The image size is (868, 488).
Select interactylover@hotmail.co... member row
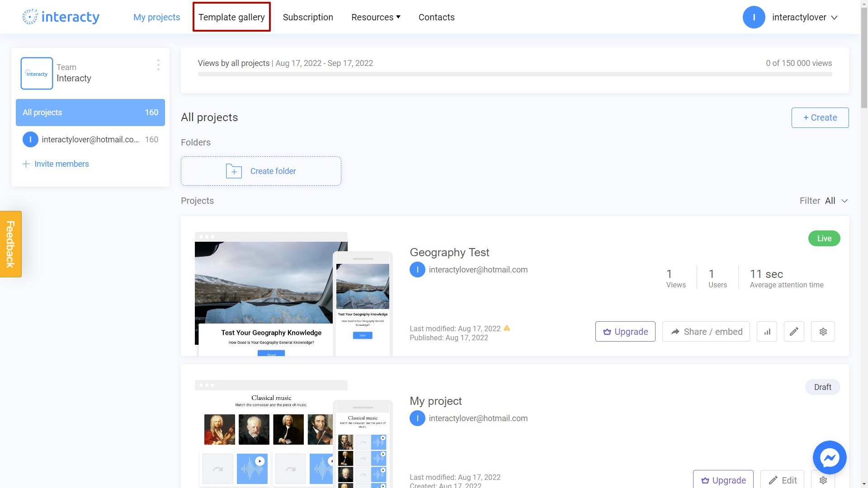tap(90, 140)
